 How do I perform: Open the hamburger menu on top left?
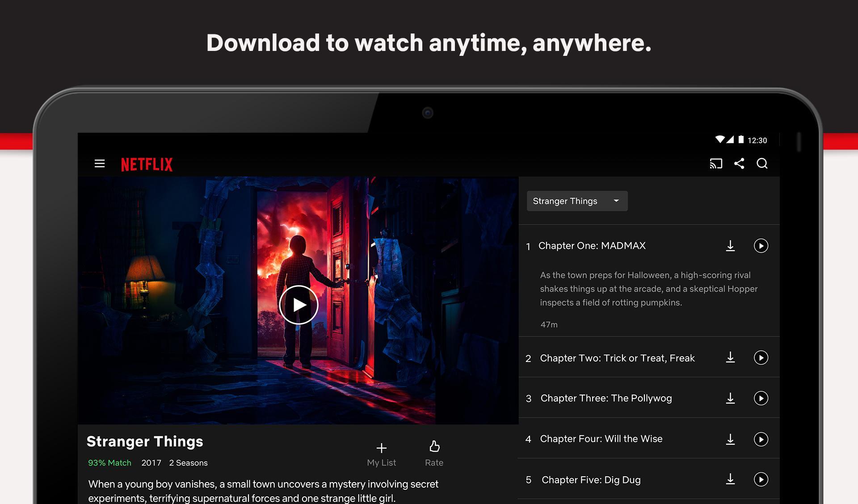(100, 163)
